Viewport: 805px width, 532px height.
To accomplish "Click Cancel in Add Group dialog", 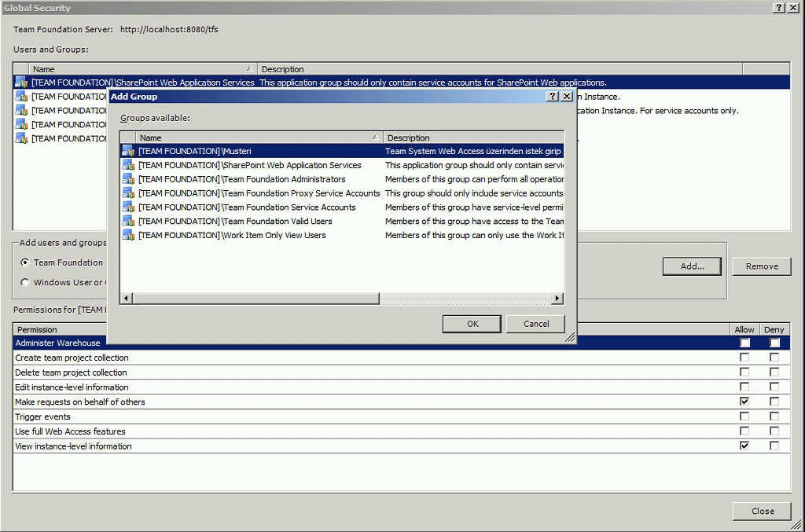I will tap(536, 324).
